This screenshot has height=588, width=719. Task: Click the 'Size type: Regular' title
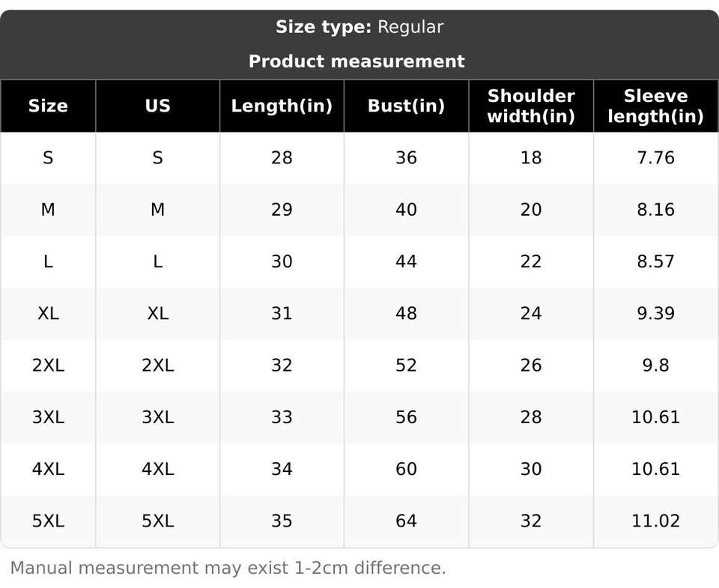point(359,27)
